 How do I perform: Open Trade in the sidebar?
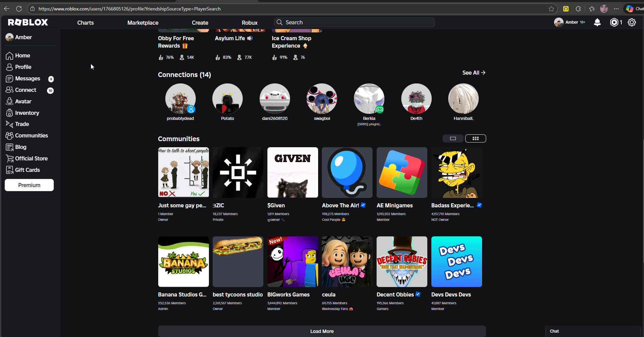pos(22,124)
